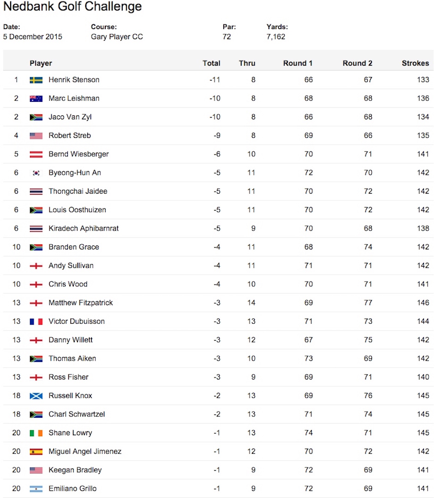Click the Austrian flag by Bernd Wiesberger
Screen dimensions: 448x498
[x=36, y=154]
